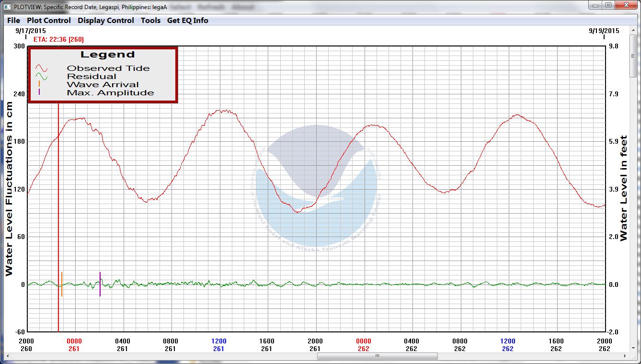Click the red ETA 22:36 label
This screenshot has height=364, width=641.
point(58,39)
